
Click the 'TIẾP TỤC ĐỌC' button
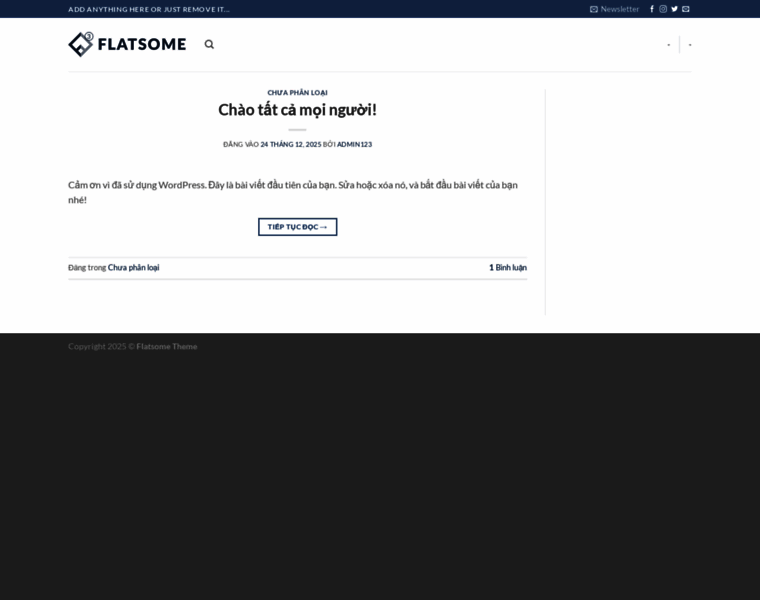click(298, 227)
